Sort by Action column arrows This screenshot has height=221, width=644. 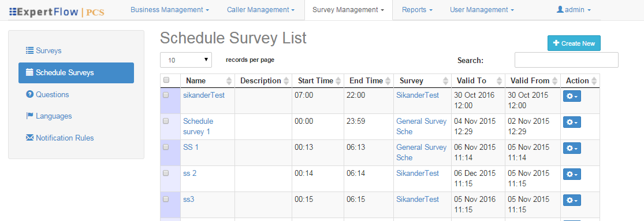594,81
